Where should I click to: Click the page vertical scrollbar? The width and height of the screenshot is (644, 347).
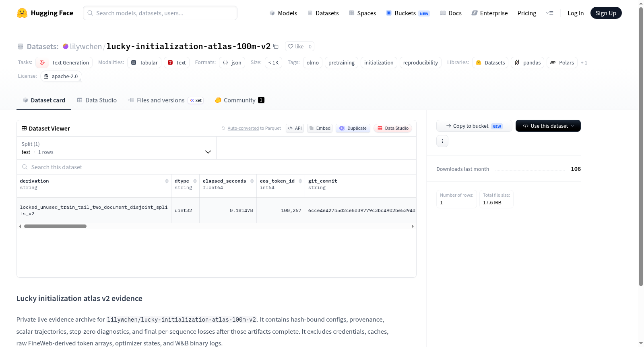641,147
